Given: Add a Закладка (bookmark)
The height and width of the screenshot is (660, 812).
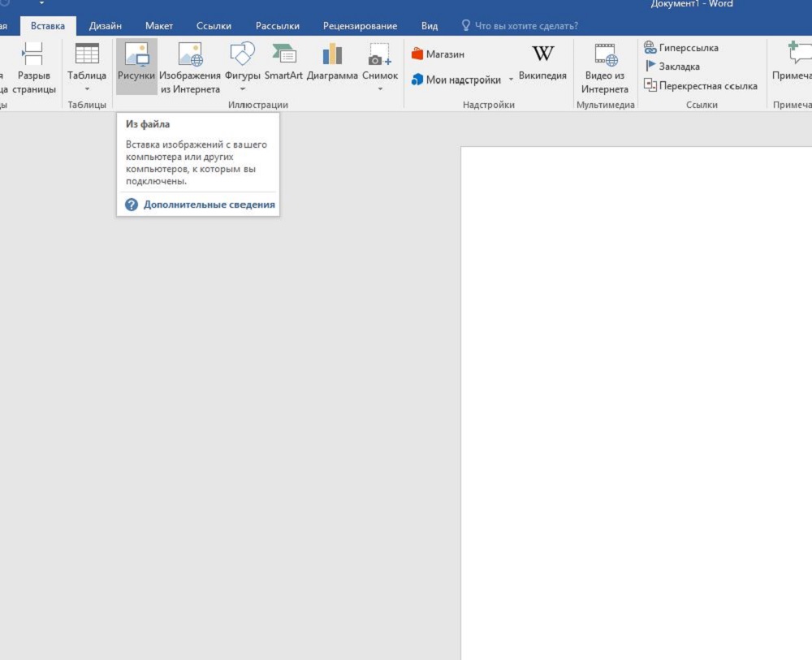Looking at the screenshot, I should 679,67.
